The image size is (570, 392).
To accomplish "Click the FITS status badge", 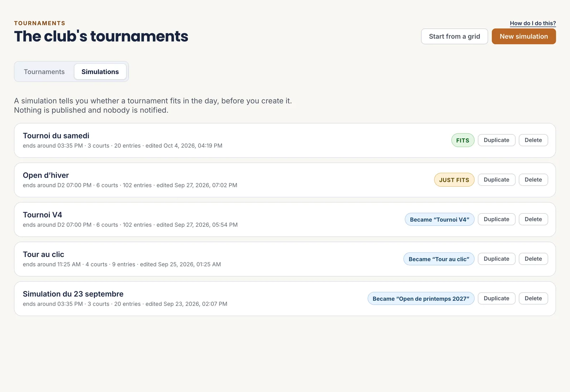I will pos(463,140).
